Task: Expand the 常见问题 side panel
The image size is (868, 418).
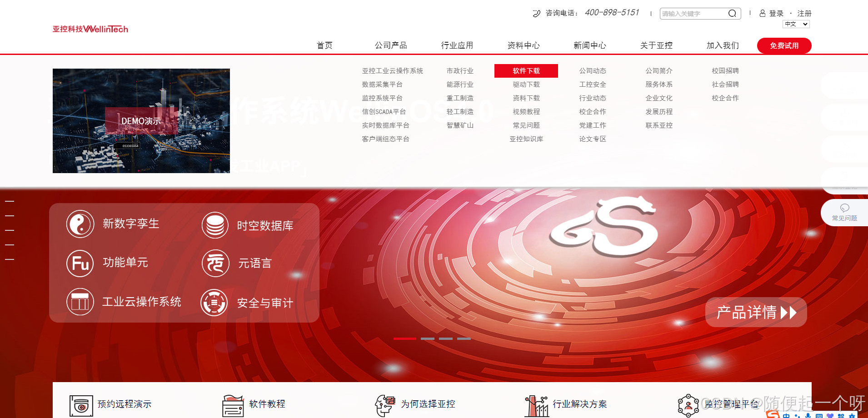Action: (844, 212)
